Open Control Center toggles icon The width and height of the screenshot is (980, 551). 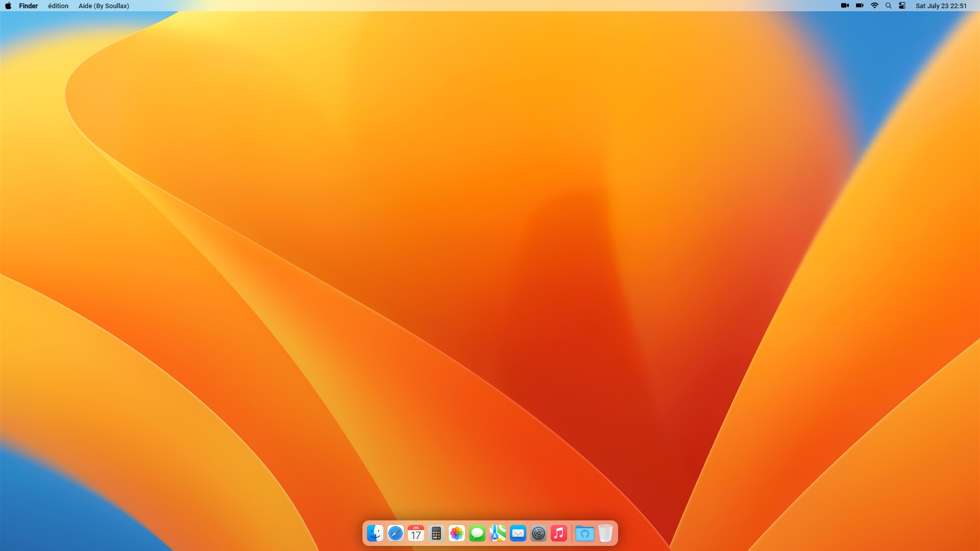pyautogui.click(x=902, y=6)
